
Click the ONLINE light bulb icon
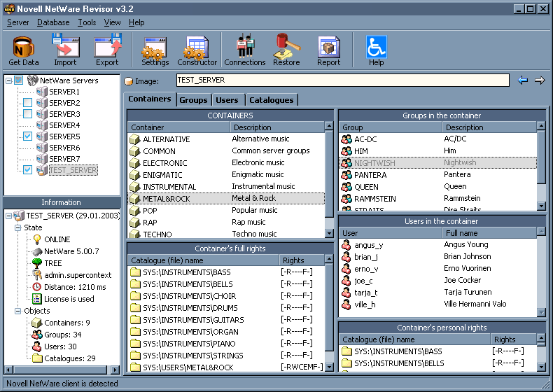coord(36,239)
